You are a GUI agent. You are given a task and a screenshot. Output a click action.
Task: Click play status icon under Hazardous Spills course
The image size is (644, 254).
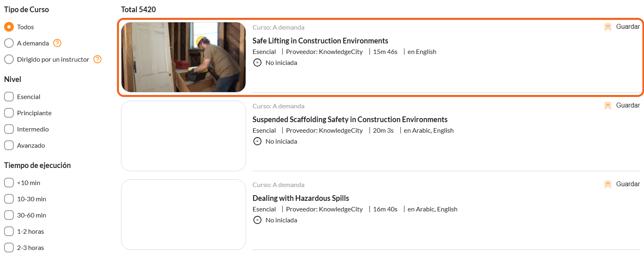pos(257,220)
